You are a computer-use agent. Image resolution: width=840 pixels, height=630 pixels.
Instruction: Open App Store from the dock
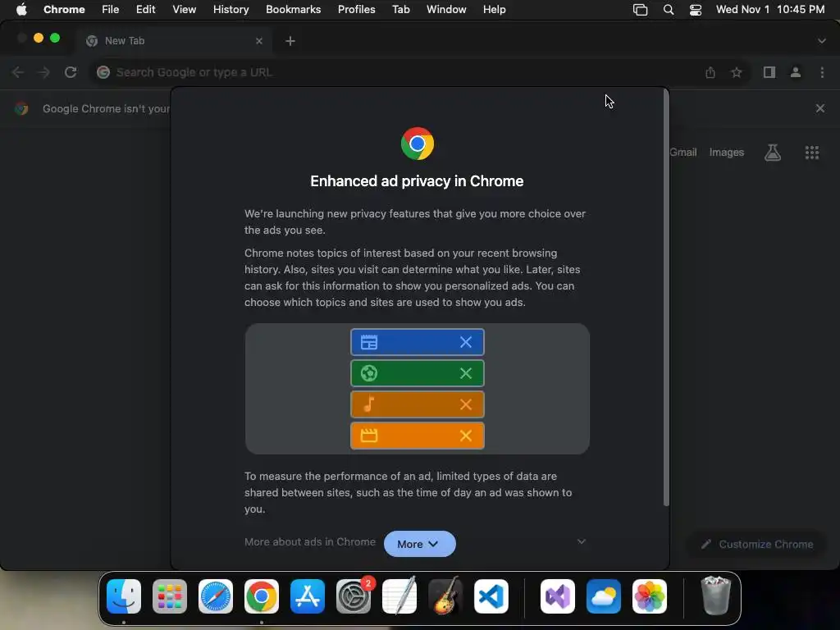click(x=308, y=596)
